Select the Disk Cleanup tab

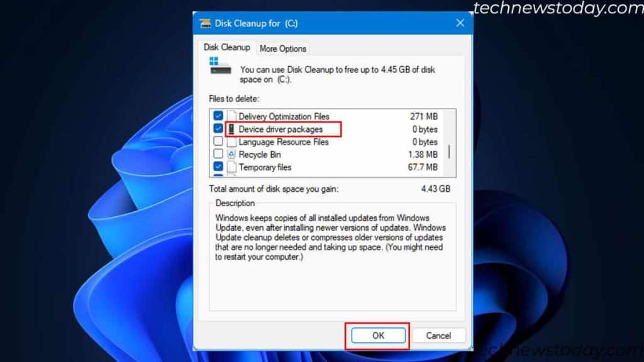click(x=226, y=47)
